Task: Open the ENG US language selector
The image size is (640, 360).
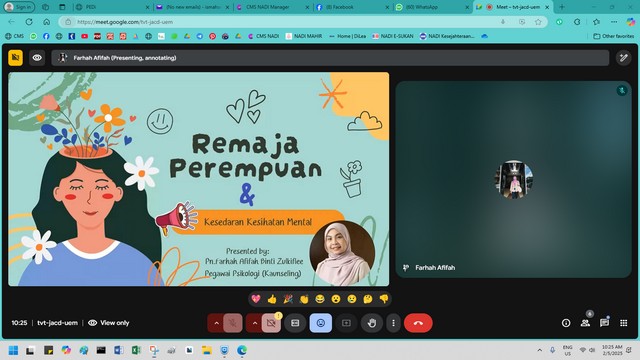Action: click(x=567, y=350)
